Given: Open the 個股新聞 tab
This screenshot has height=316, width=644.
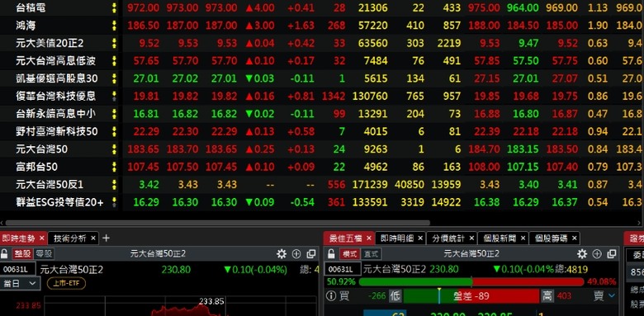Looking at the screenshot, I should tap(500, 238).
